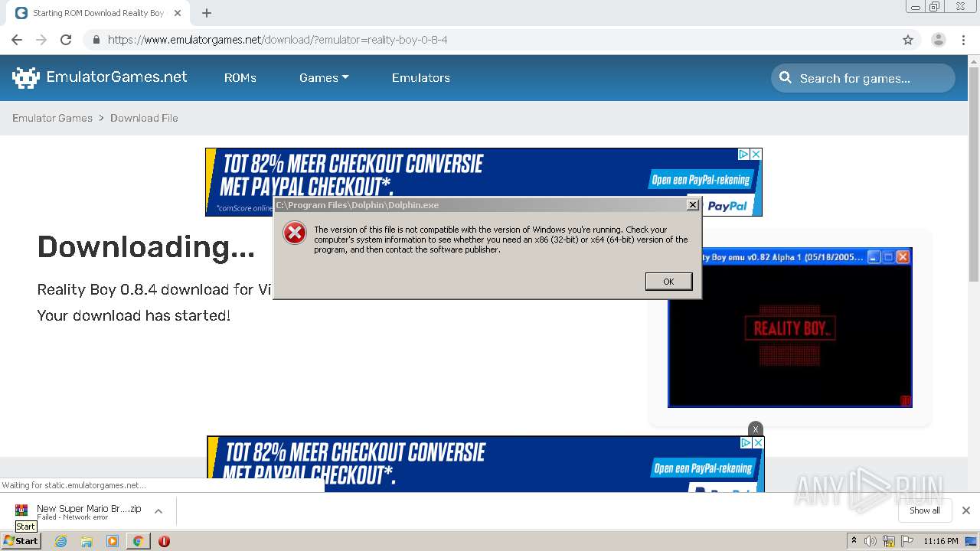Open AdChoices info on bottom banner
Viewport: 980px width, 551px height.
pos(746,443)
